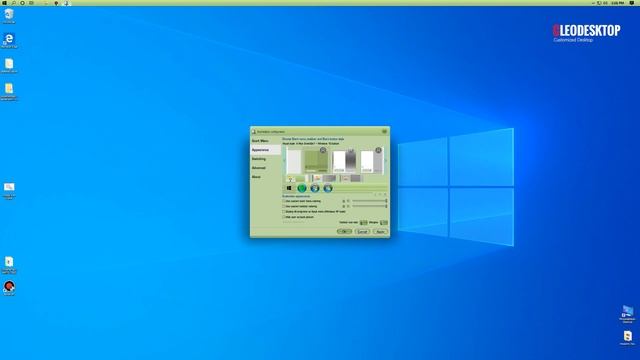Open start menu color picker dropdown arrow

tap(348, 201)
